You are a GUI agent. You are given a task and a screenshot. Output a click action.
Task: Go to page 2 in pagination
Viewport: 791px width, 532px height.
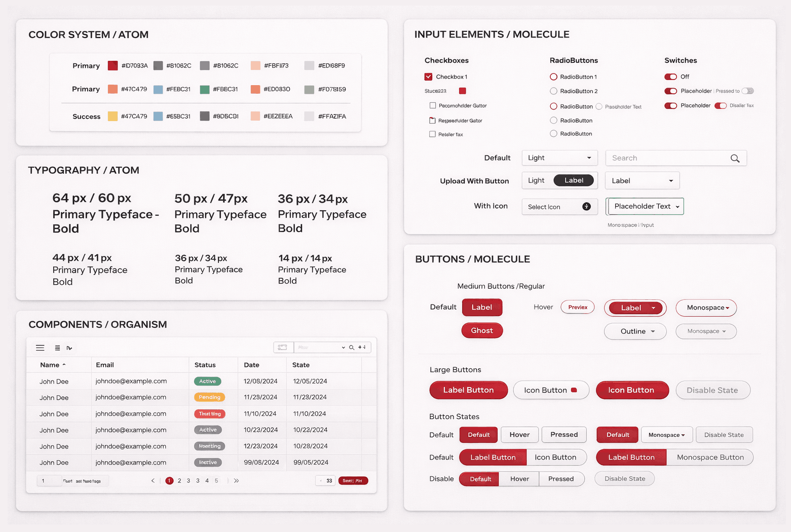coord(179,481)
